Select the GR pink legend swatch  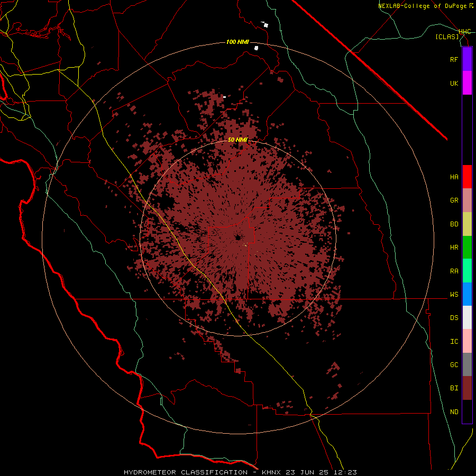pyautogui.click(x=467, y=200)
